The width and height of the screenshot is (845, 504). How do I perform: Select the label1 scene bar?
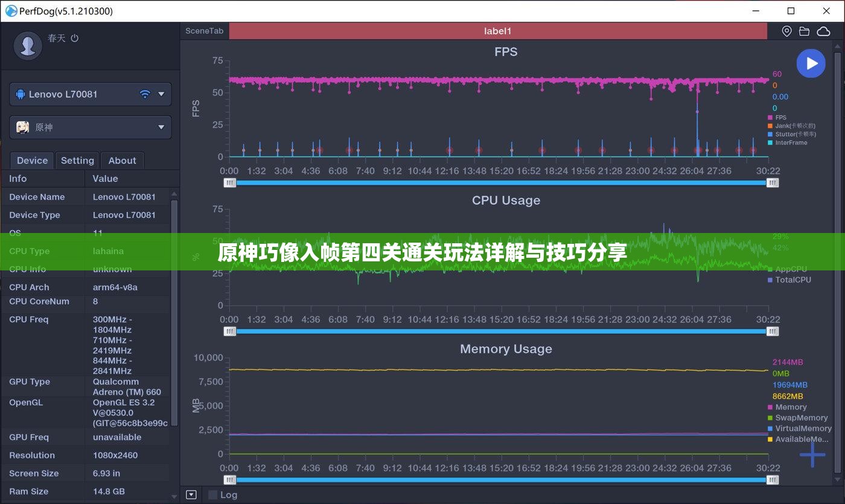(x=498, y=31)
